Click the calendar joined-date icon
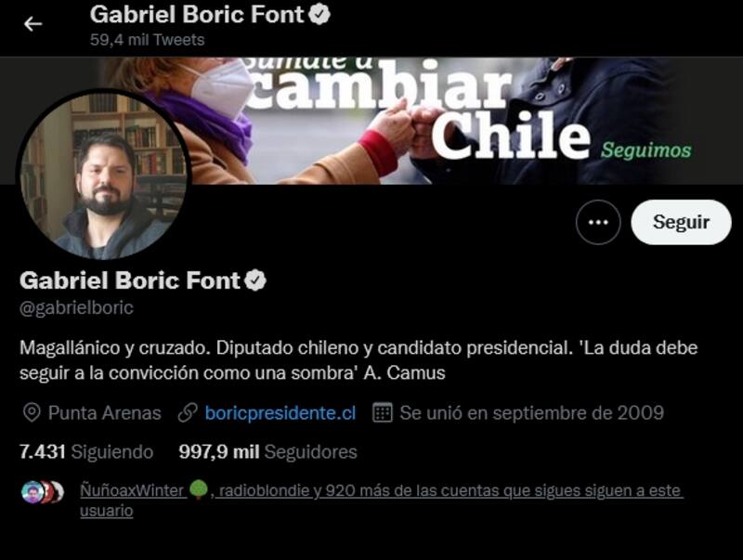The image size is (743, 560). (382, 412)
